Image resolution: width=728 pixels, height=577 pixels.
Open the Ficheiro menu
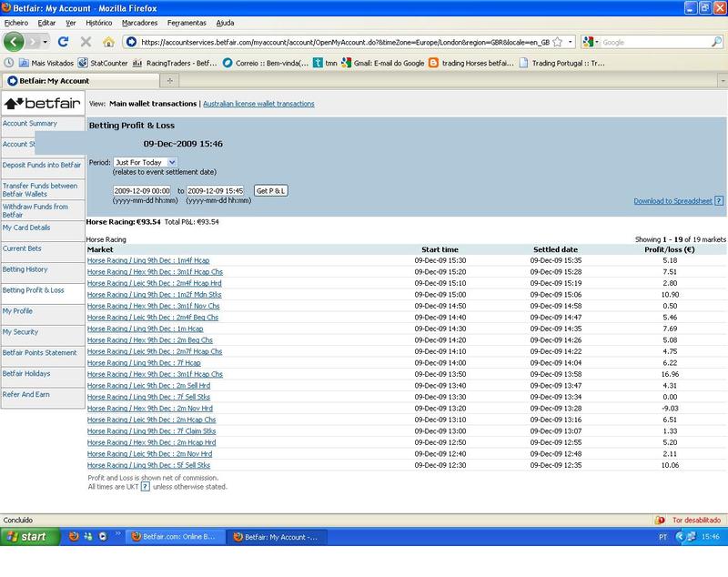point(16,23)
